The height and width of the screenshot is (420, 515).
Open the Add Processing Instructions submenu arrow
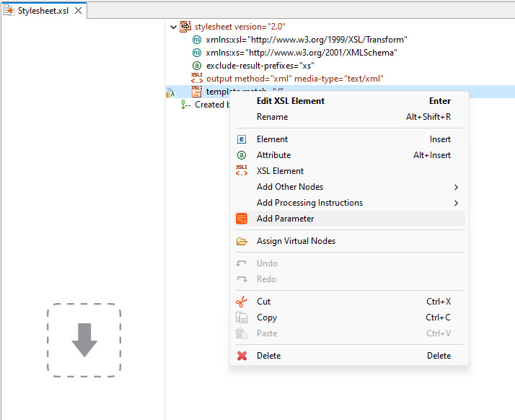[x=456, y=203]
